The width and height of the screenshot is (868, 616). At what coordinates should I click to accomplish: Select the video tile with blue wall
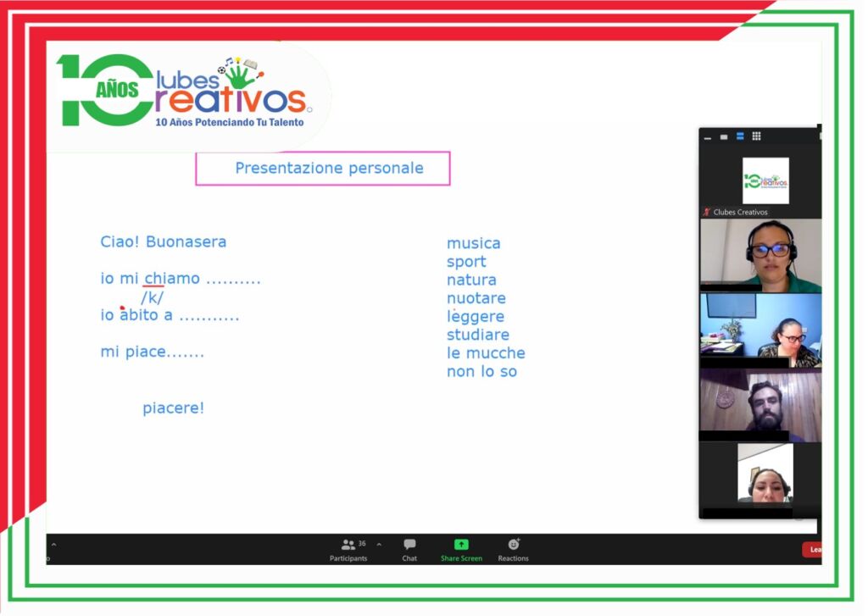click(x=760, y=330)
